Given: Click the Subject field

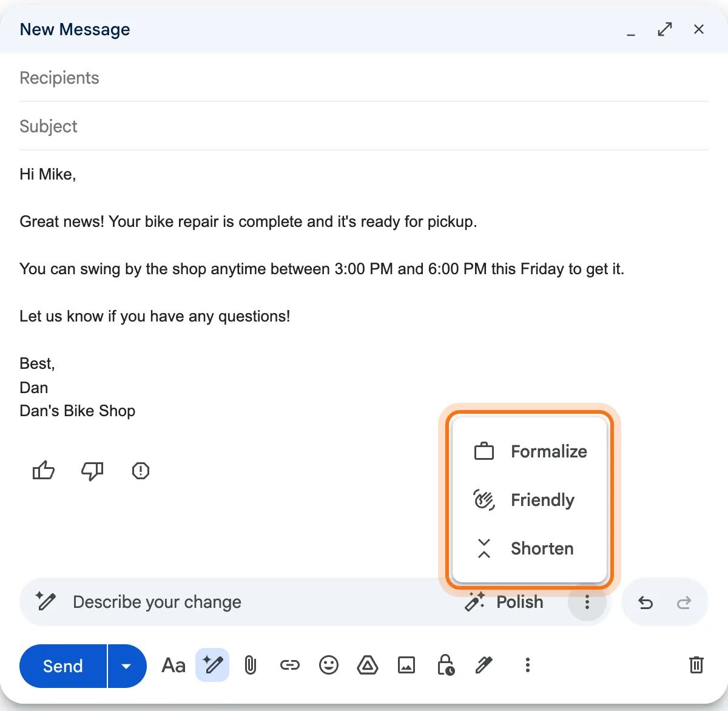Looking at the screenshot, I should (364, 126).
